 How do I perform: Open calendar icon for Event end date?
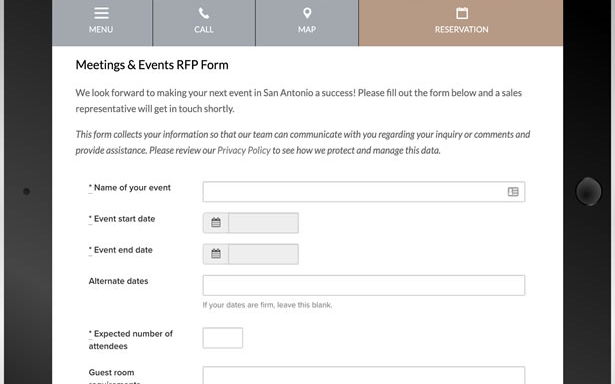coord(216,254)
